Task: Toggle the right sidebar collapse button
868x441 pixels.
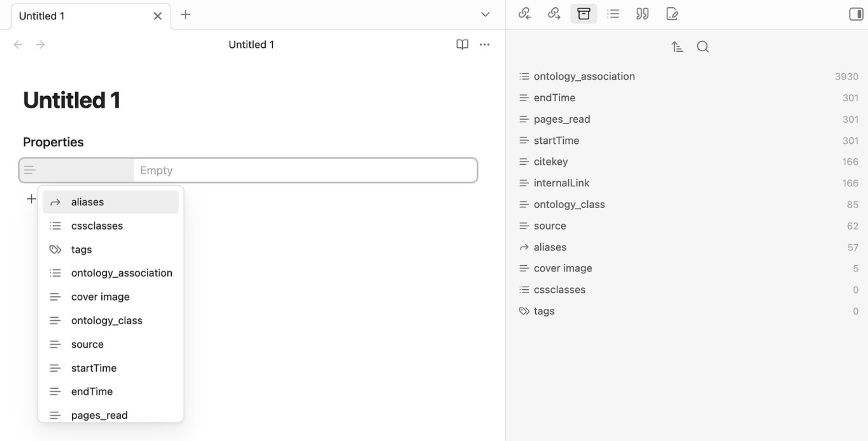Action: [x=856, y=14]
